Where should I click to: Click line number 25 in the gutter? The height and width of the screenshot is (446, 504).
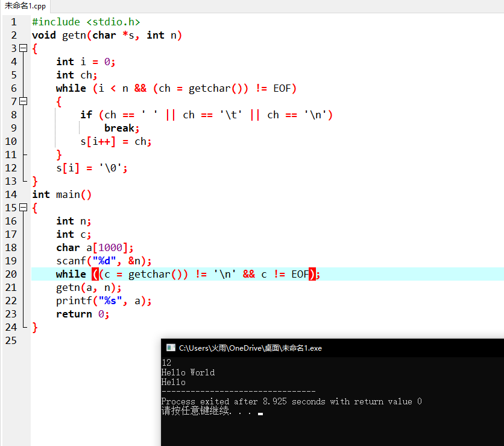coord(11,340)
